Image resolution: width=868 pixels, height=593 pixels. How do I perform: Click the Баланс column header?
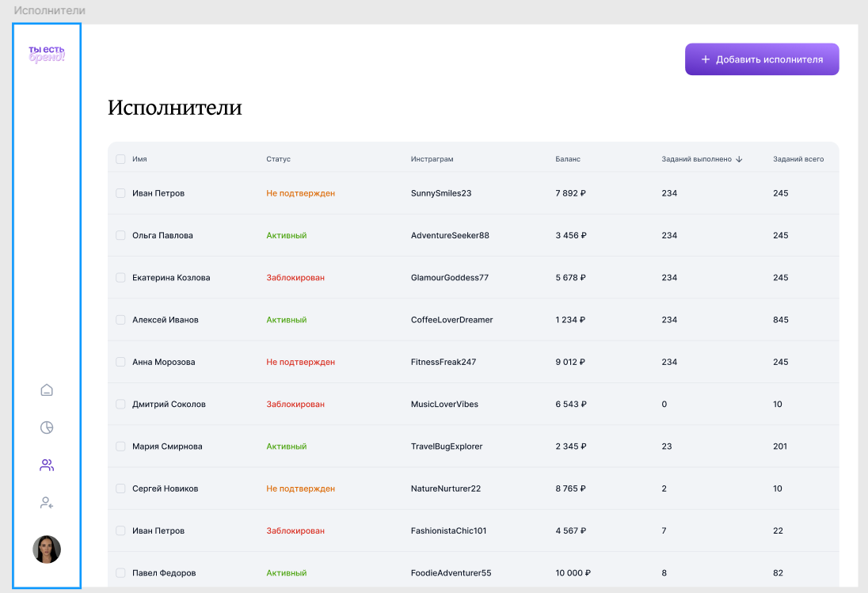(568, 159)
